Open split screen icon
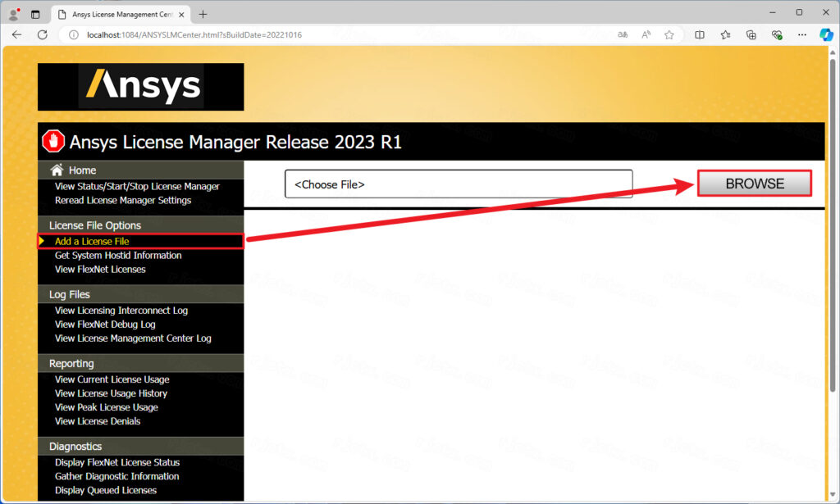 tap(700, 34)
